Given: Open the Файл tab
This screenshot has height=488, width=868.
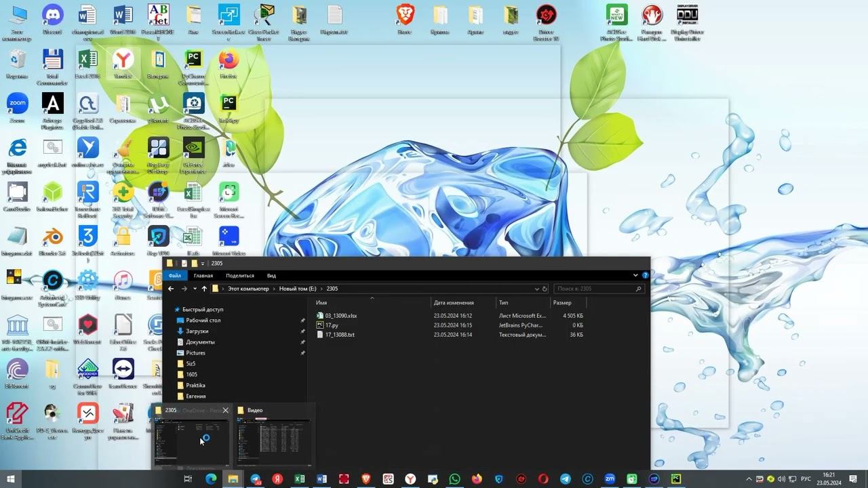Looking at the screenshot, I should coord(175,275).
